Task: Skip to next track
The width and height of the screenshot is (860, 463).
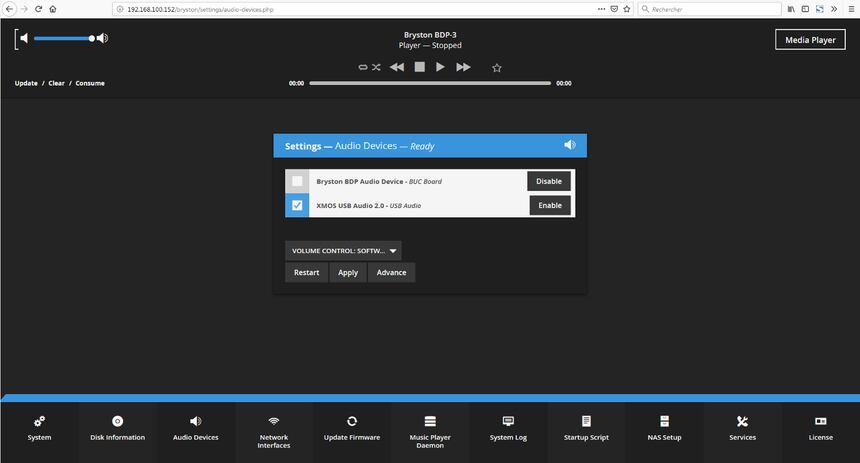Action: 463,67
